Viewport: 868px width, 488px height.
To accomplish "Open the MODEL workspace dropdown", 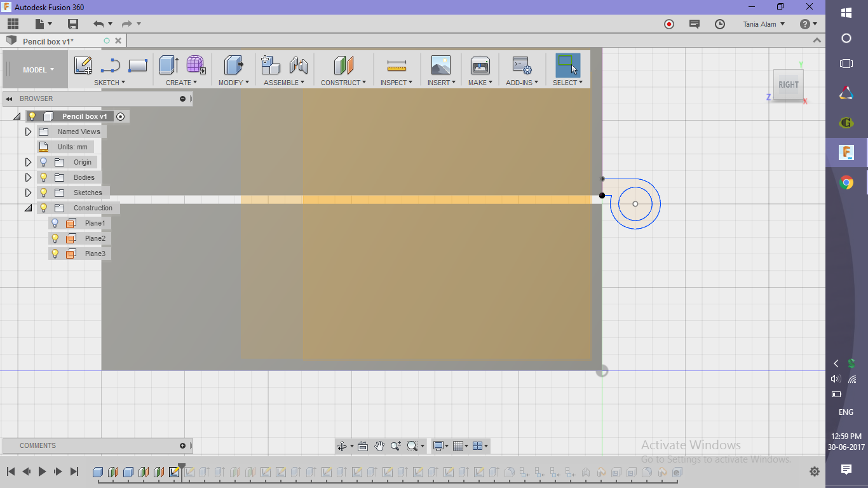I will coord(39,70).
